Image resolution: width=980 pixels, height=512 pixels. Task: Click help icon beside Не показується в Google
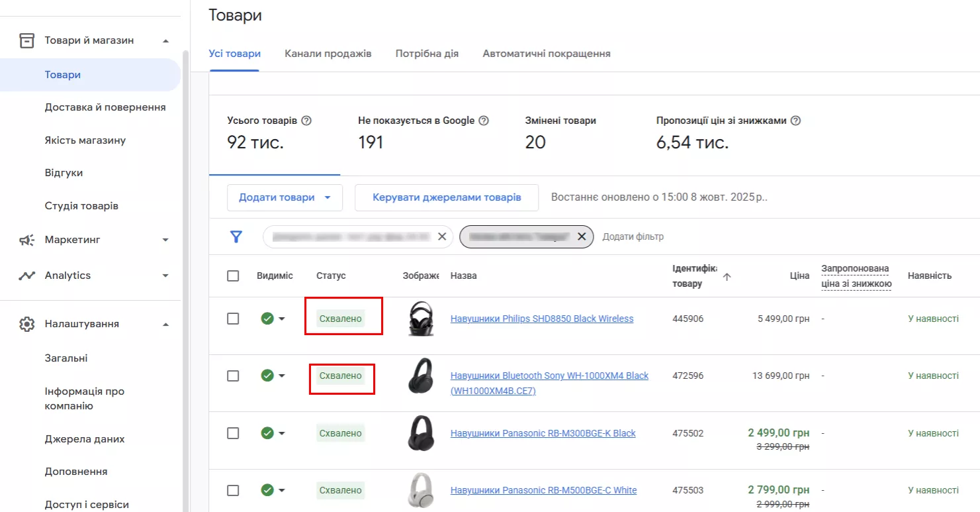click(x=484, y=121)
